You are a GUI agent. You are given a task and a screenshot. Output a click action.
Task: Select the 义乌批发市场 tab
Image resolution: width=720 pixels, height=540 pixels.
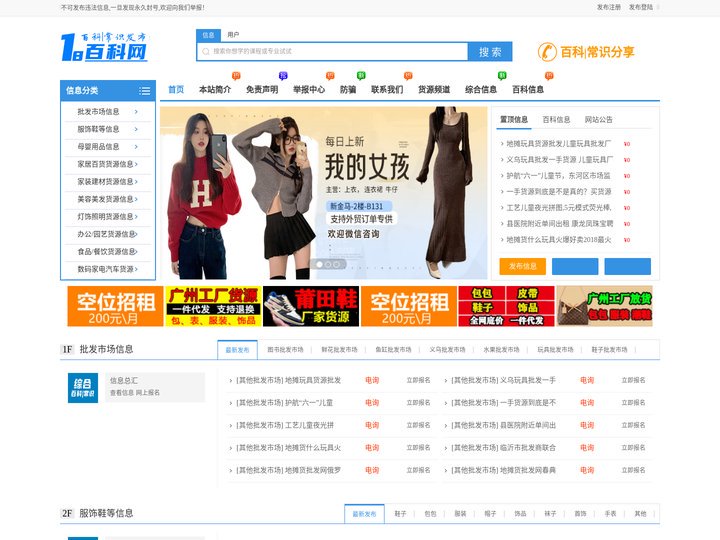(x=447, y=350)
